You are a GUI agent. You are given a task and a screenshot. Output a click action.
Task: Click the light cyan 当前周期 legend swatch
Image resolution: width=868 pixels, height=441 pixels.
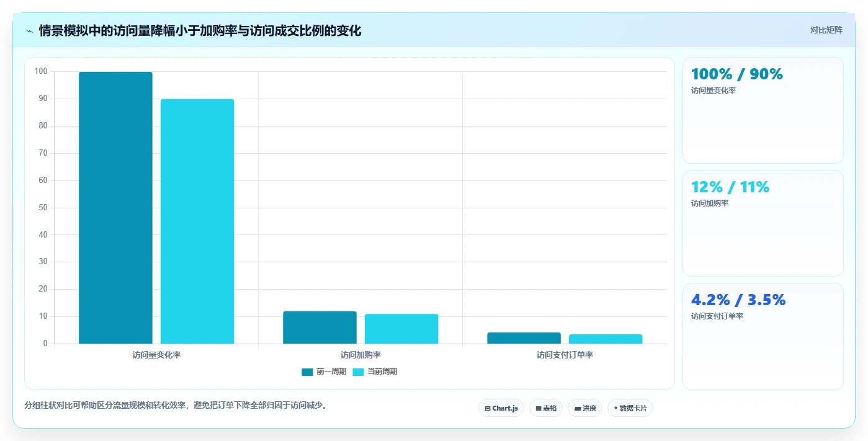[358, 372]
